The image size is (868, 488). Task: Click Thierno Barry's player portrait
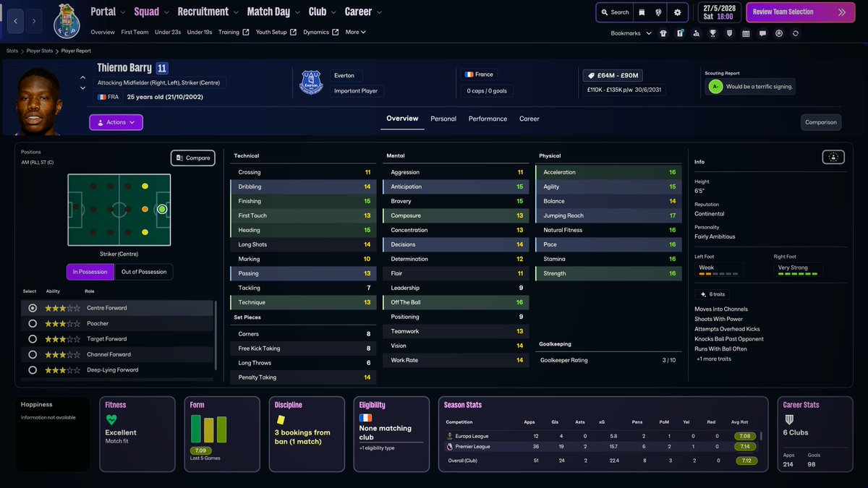pyautogui.click(x=38, y=101)
